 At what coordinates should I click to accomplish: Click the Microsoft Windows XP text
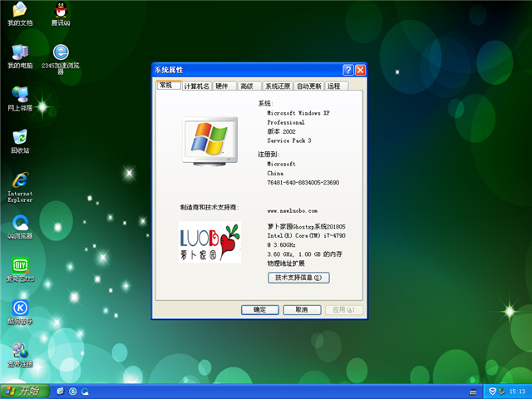pos(298,113)
